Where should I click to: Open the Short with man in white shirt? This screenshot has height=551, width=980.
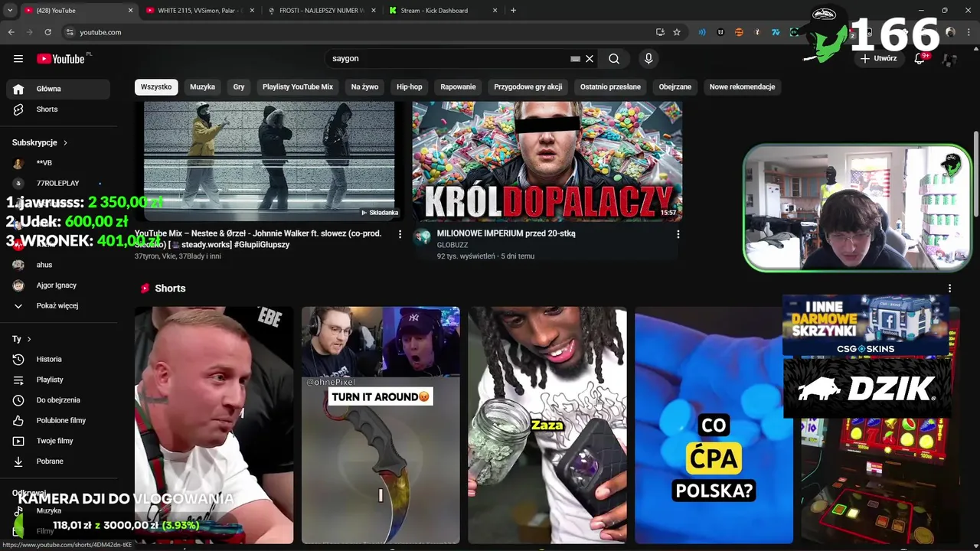pyautogui.click(x=214, y=425)
